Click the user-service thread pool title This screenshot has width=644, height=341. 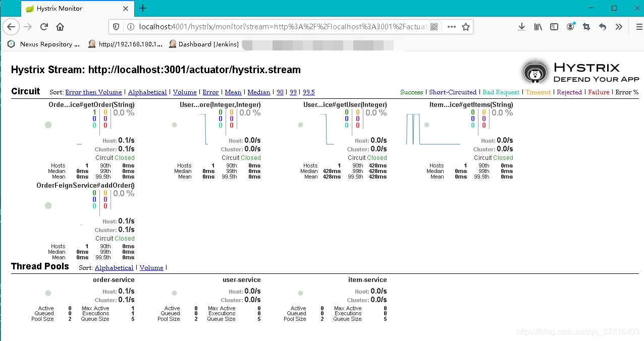[x=242, y=279]
